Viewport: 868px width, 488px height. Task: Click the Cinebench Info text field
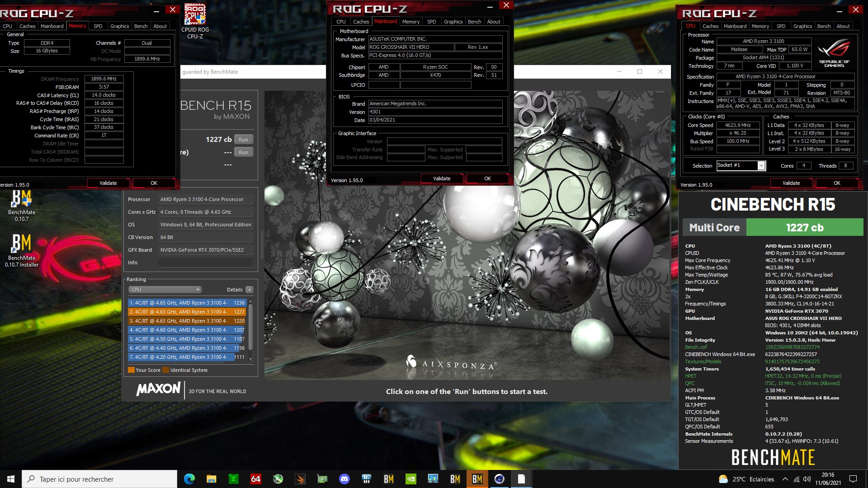click(x=205, y=263)
